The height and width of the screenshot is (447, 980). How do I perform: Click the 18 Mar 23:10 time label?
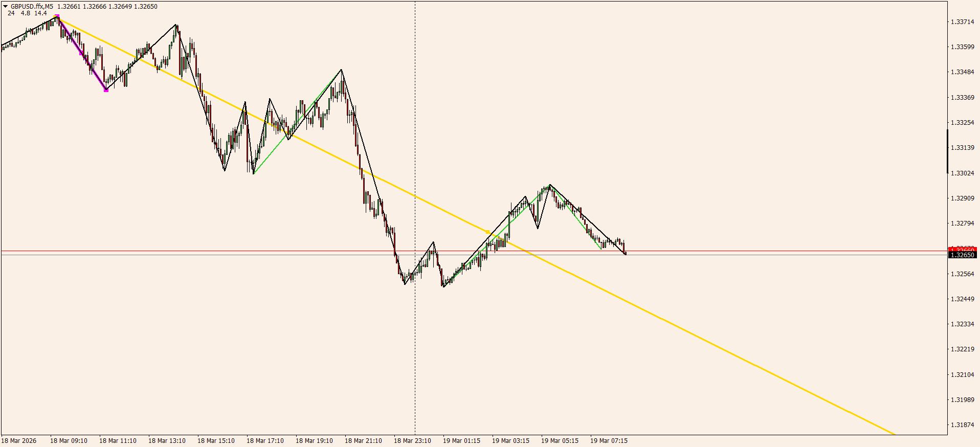tap(412, 441)
